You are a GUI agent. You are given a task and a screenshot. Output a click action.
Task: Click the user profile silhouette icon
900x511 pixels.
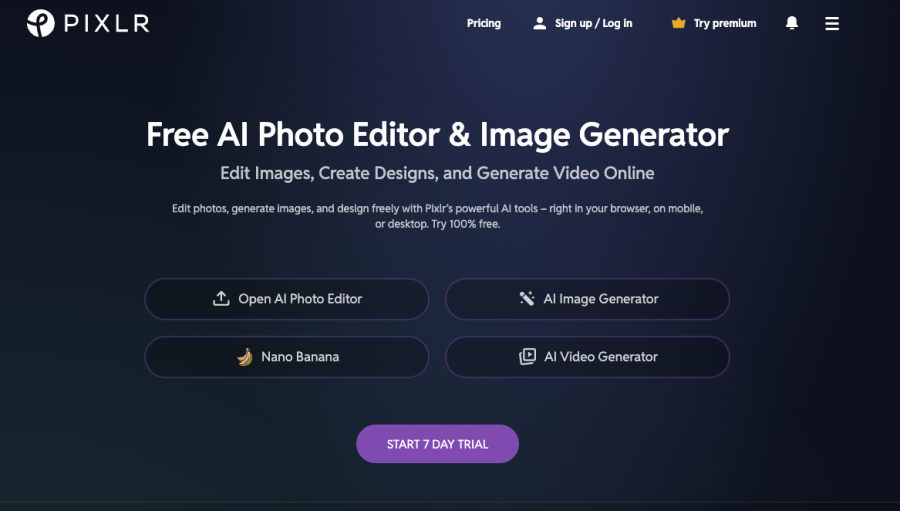(x=540, y=23)
